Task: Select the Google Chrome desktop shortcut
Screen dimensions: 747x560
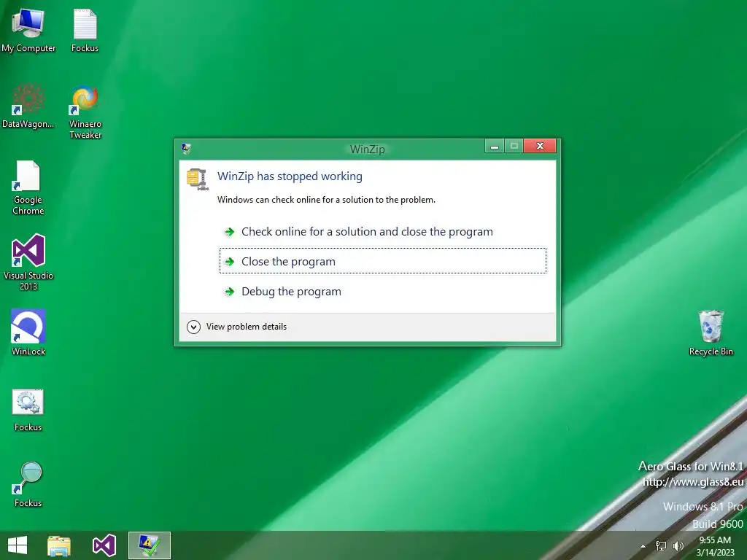Action: [x=28, y=187]
